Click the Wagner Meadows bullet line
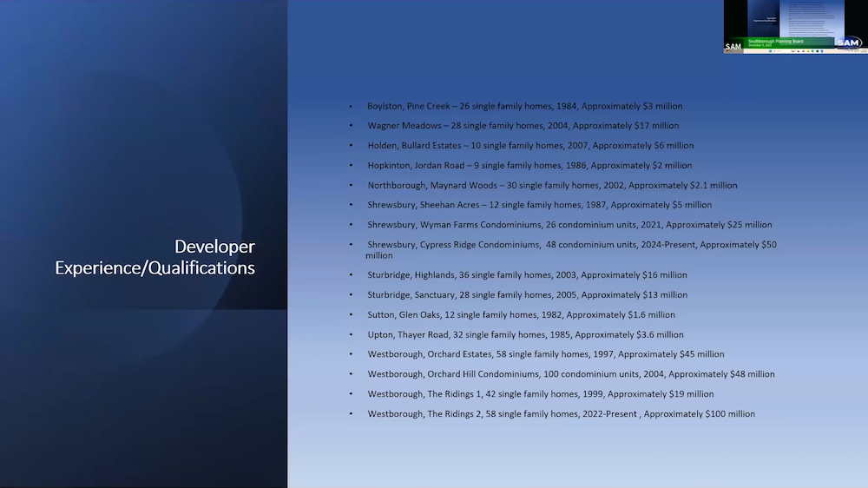 tap(523, 126)
